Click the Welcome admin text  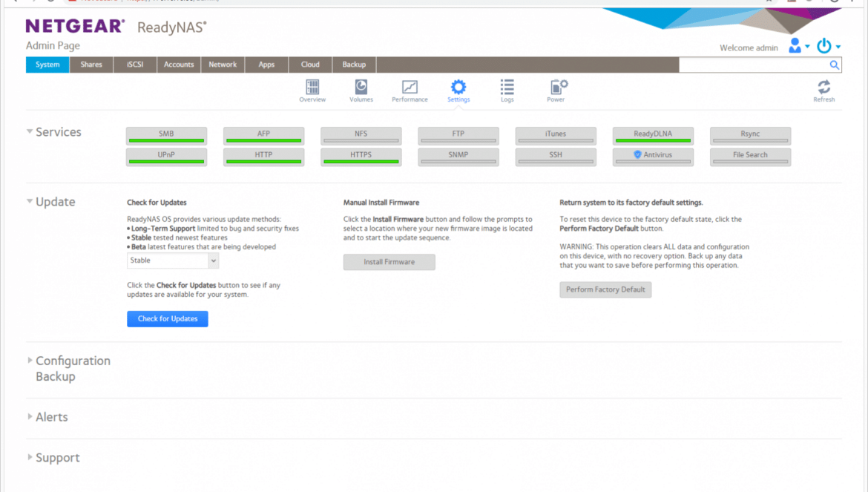tap(749, 48)
